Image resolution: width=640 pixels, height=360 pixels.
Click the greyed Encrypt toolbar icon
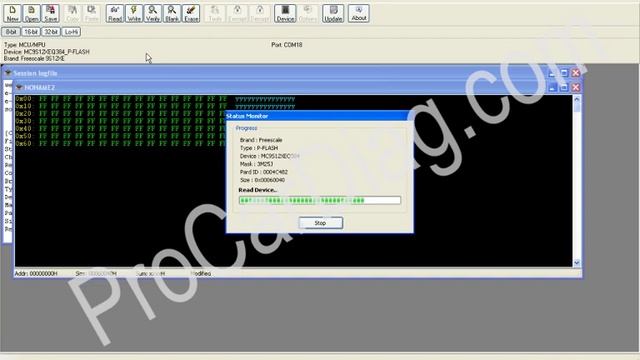(x=237, y=13)
